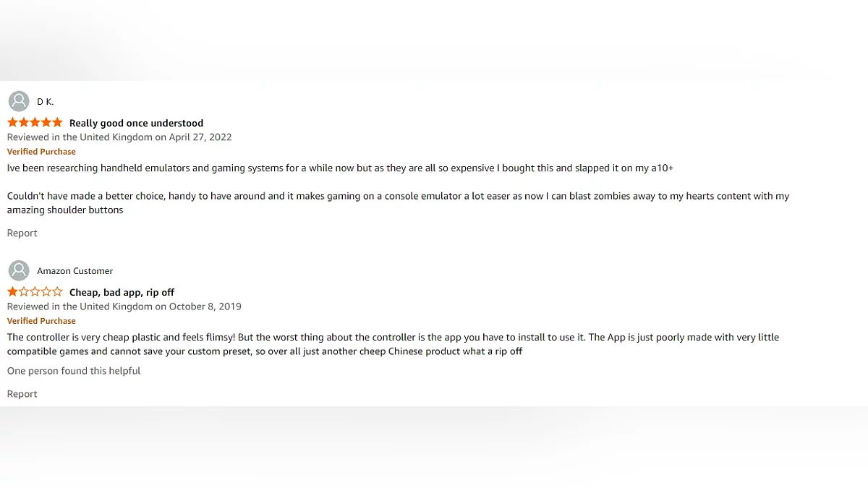Open the "Really good once understood" review title
Screen dimensions: 868x488
[x=136, y=123]
